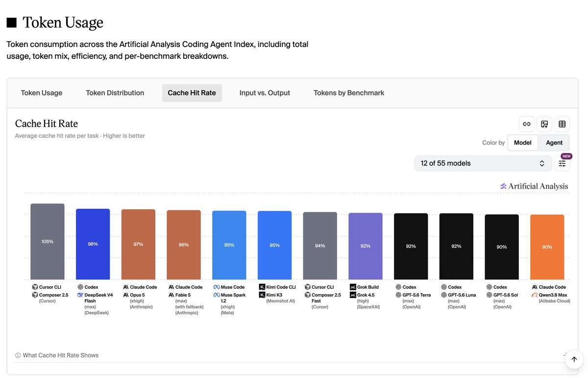This screenshot has height=378, width=588.
Task: Click the Qwen3.8 Max model label
Action: click(x=553, y=295)
